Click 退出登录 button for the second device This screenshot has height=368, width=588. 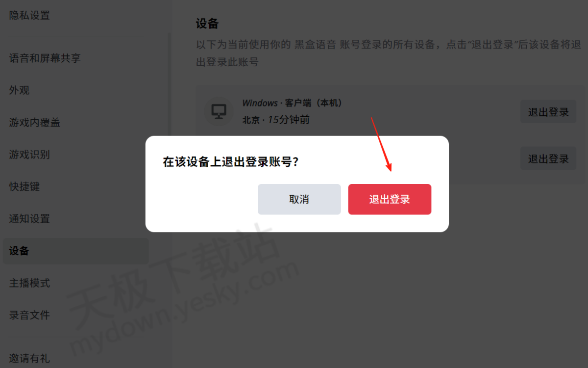[548, 158]
